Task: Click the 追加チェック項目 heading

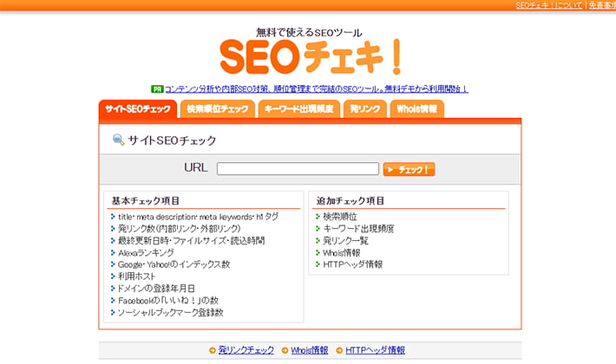Action: click(350, 201)
